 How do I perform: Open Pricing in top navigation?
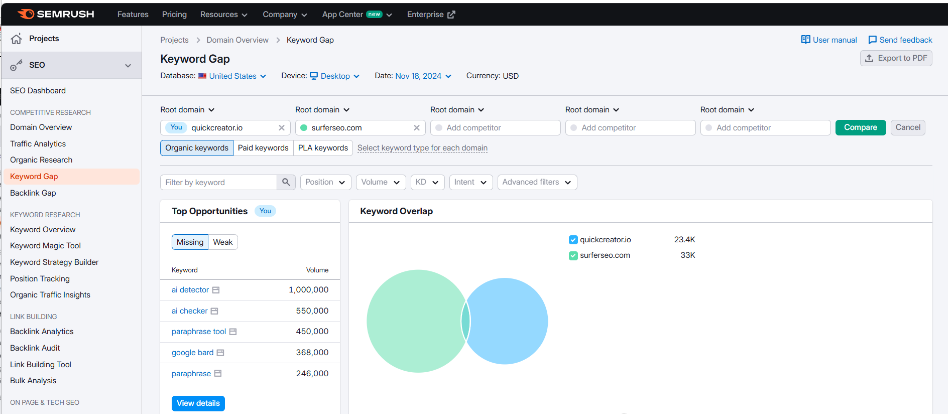175,15
